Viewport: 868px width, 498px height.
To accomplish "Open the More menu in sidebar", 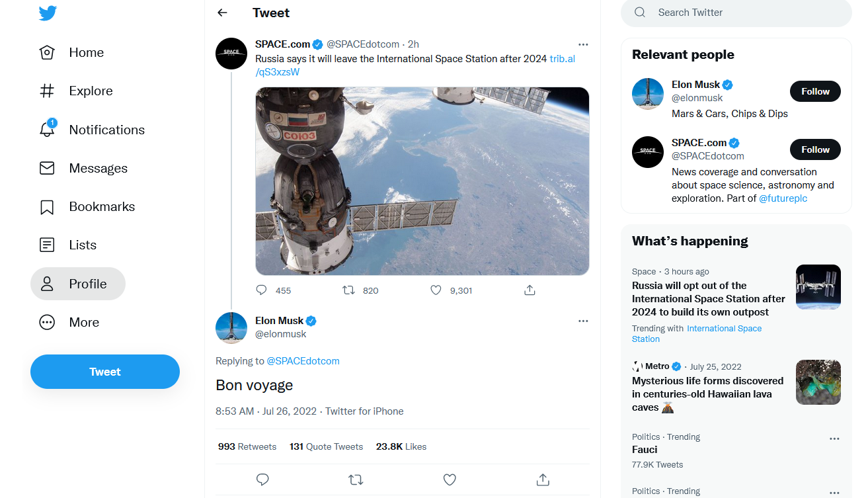I will 84,322.
